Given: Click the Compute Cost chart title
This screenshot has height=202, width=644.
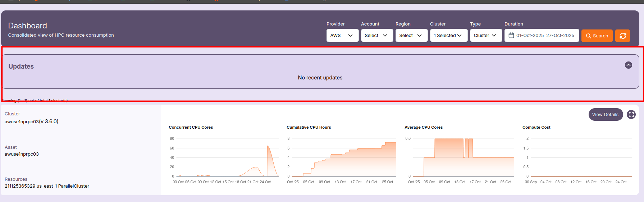Looking at the screenshot, I should pos(536,127).
